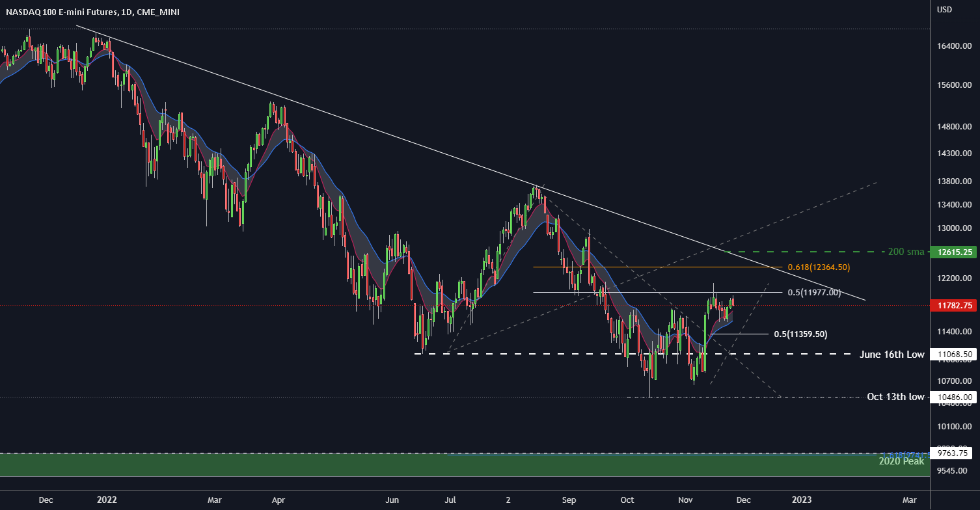This screenshot has width=980, height=510.
Task: Click the June 16th Low price tag 11068.50
Action: [955, 354]
